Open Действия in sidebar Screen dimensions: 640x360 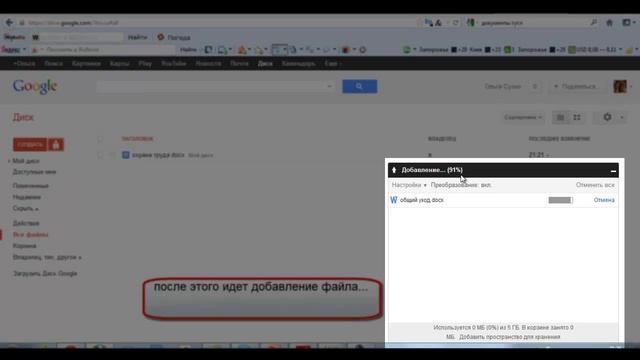pyautogui.click(x=26, y=223)
